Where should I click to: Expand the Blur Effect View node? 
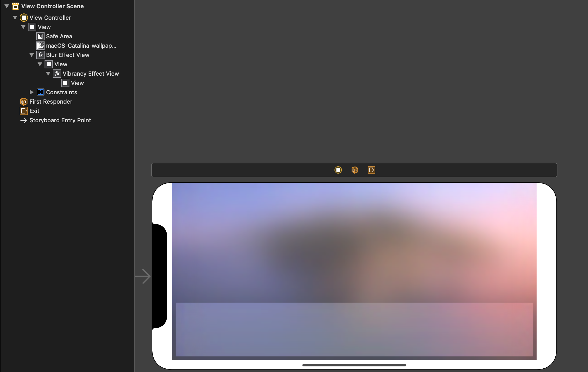[x=31, y=55]
